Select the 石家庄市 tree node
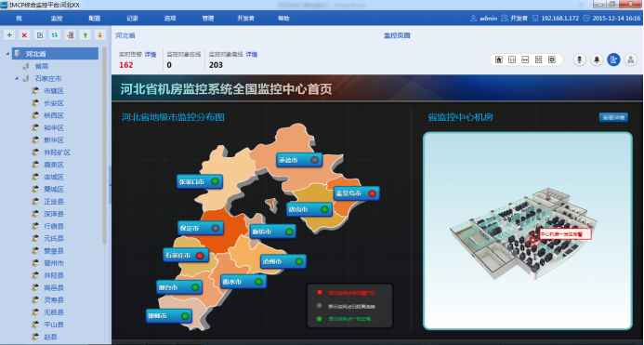 (48, 78)
